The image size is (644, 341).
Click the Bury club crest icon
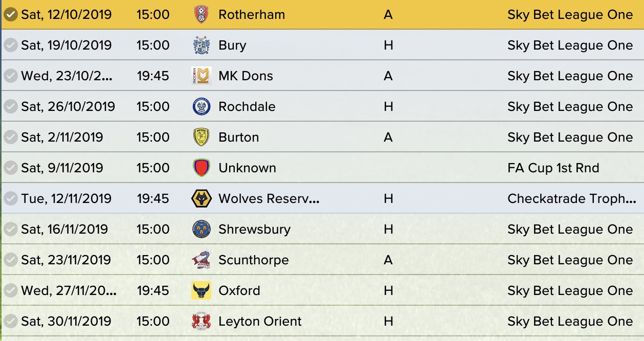click(202, 45)
